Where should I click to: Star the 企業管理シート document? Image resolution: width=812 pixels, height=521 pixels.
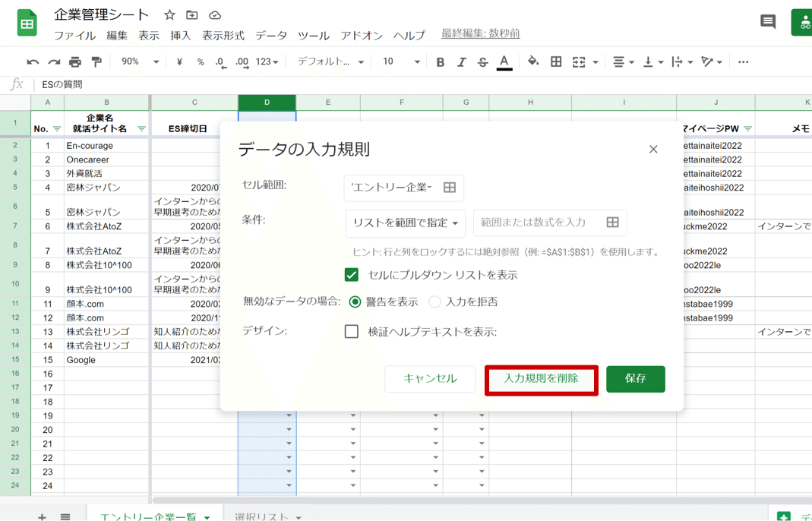tap(169, 15)
